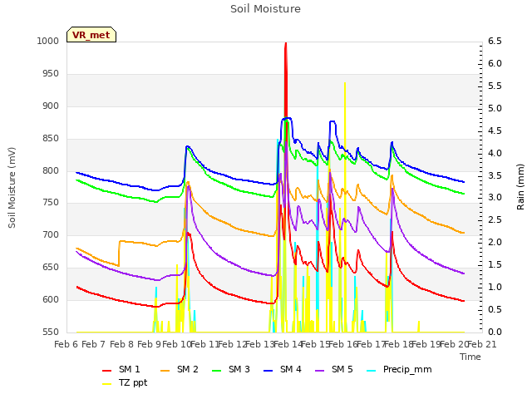Viewport: 532px width, 399px height.
Task: Click the 950 tick on left axis
Action: [x=51, y=74]
